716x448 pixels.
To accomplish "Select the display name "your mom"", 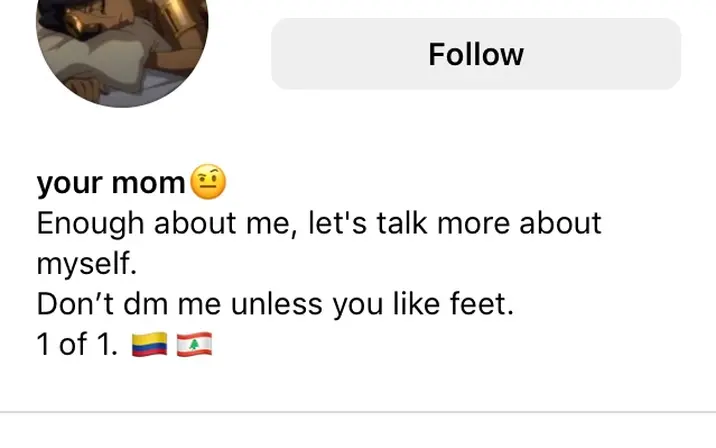I will point(111,183).
